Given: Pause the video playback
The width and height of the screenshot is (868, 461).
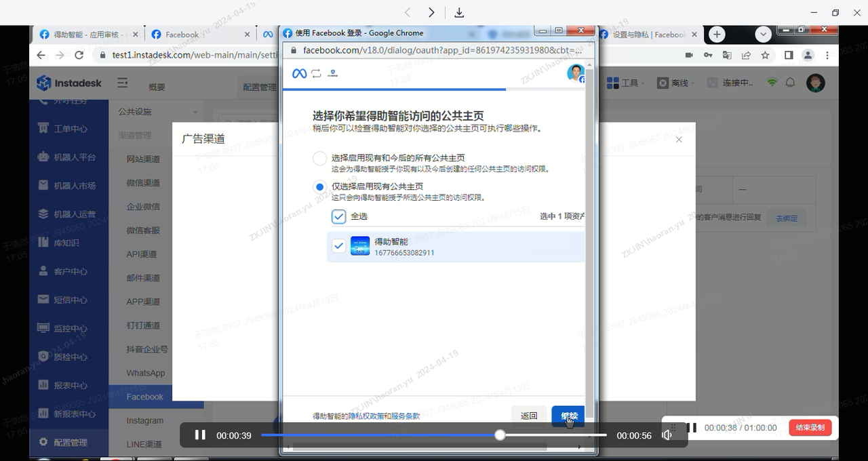Looking at the screenshot, I should [x=200, y=435].
